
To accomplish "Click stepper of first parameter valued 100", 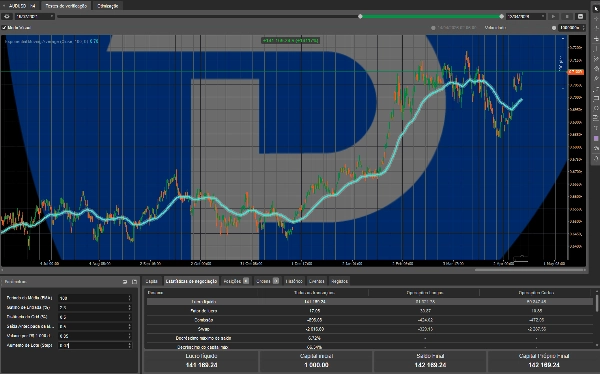I will click(129, 298).
